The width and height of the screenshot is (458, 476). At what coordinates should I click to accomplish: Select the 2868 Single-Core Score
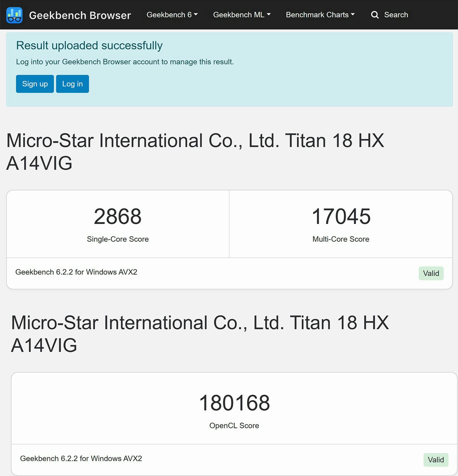pos(118,217)
